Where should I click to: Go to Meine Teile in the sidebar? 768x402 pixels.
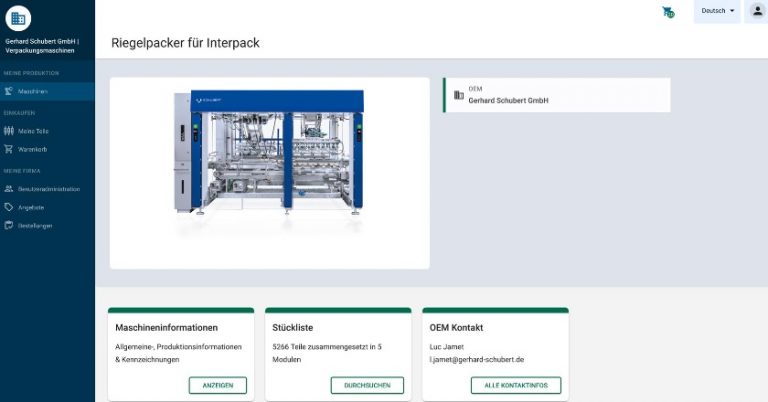tap(33, 131)
